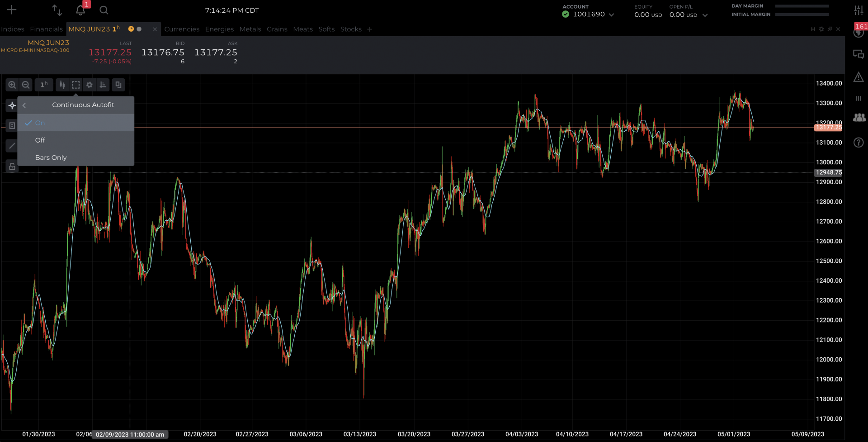The height and width of the screenshot is (442, 868).
Task: Open chart settings gear in the chart toolbar
Action: pyautogui.click(x=90, y=85)
